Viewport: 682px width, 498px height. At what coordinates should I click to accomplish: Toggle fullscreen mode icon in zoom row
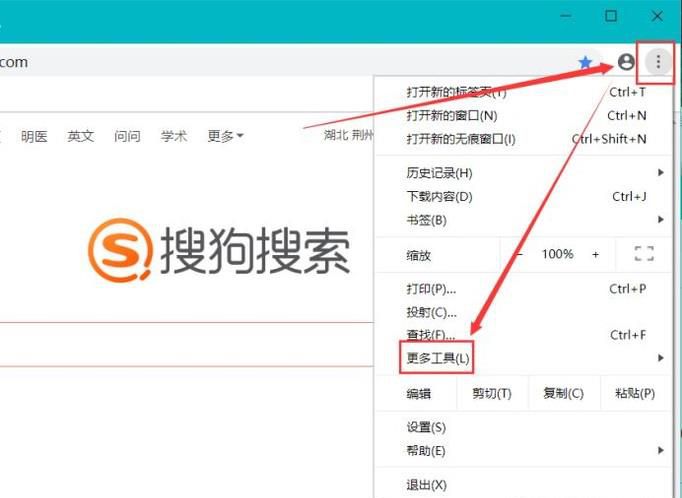click(644, 254)
